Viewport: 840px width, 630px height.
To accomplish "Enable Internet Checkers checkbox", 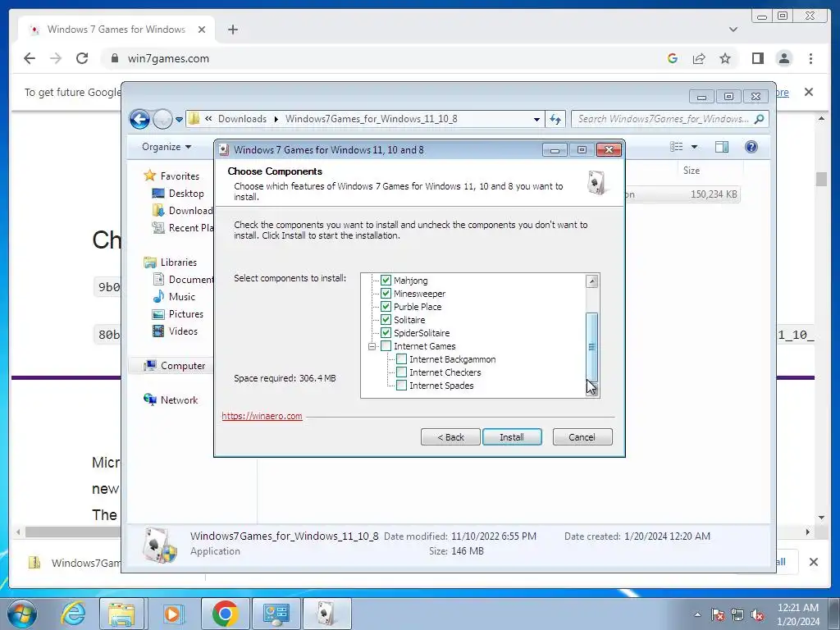I will (x=401, y=372).
